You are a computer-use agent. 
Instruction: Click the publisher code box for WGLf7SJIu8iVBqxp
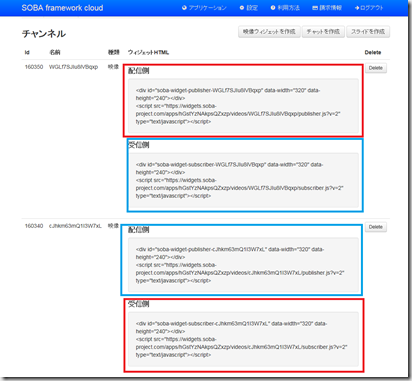point(243,106)
